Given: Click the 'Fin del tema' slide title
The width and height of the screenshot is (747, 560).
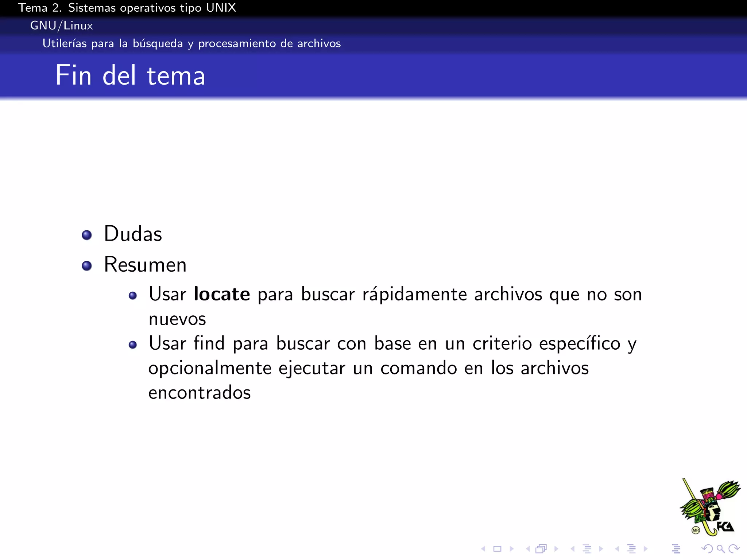Looking at the screenshot, I should [130, 75].
